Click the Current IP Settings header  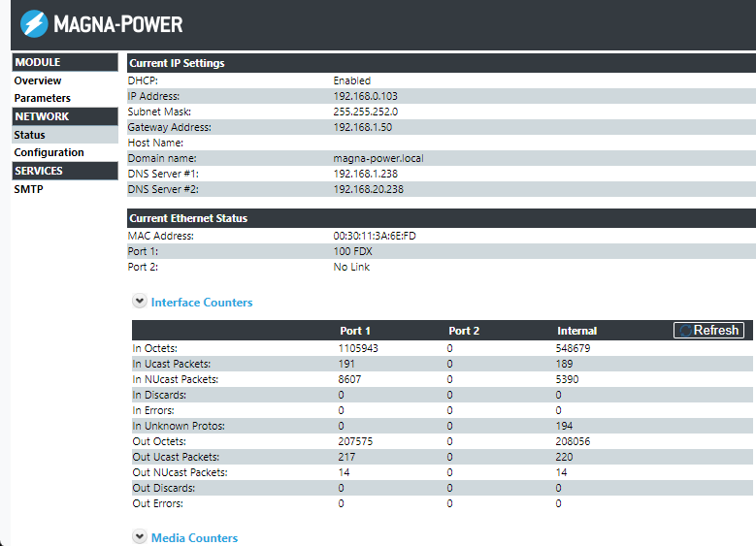coord(442,63)
